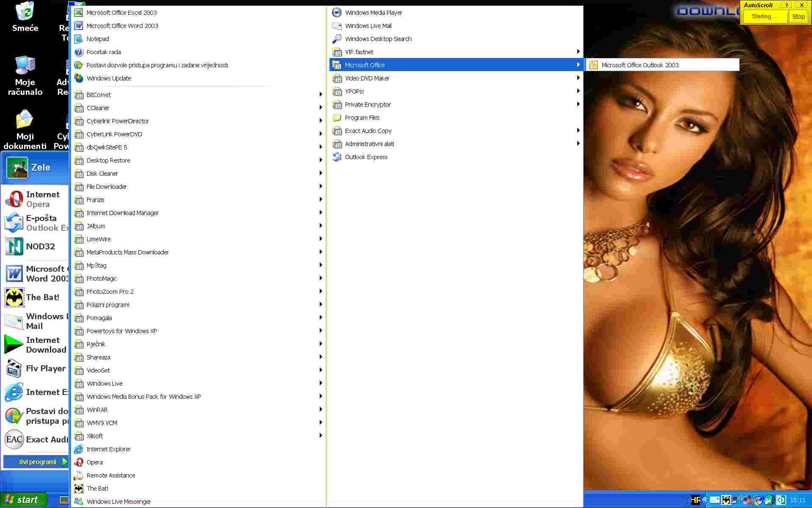Expand the BitComet submenu arrow
This screenshot has height=508, width=812.
321,95
